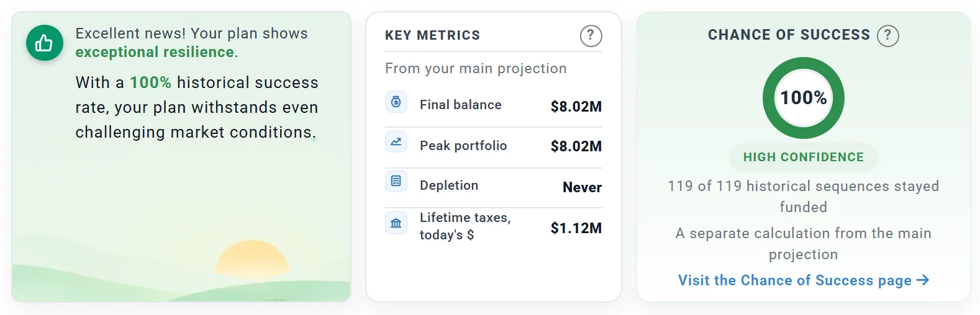
Task: Click the "exceptional resilience" green text
Action: pos(155,52)
